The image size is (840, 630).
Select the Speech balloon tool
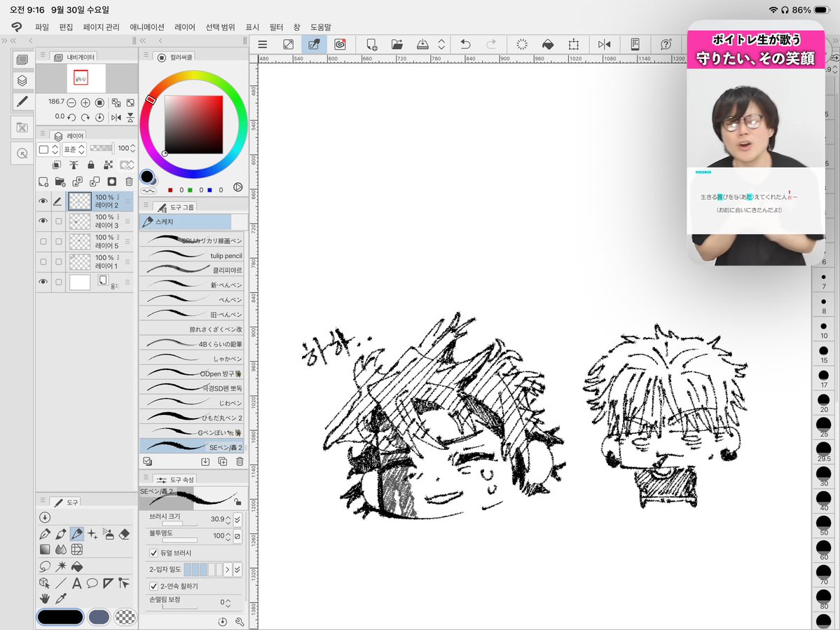[x=92, y=583]
